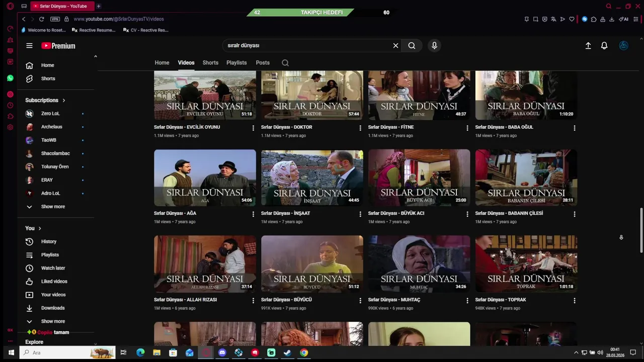644x362 pixels.
Task: Launch Chrome from the taskbar
Action: pyautogui.click(x=304, y=352)
